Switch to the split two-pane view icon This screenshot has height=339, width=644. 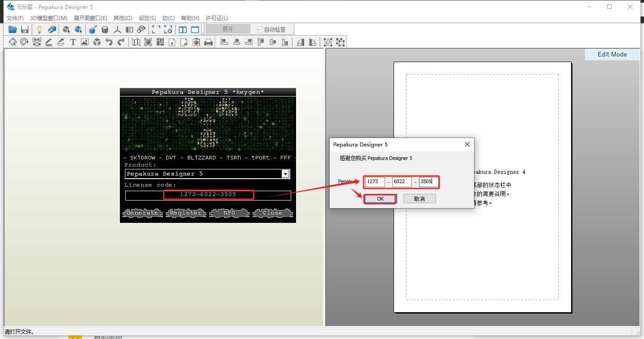183,29
